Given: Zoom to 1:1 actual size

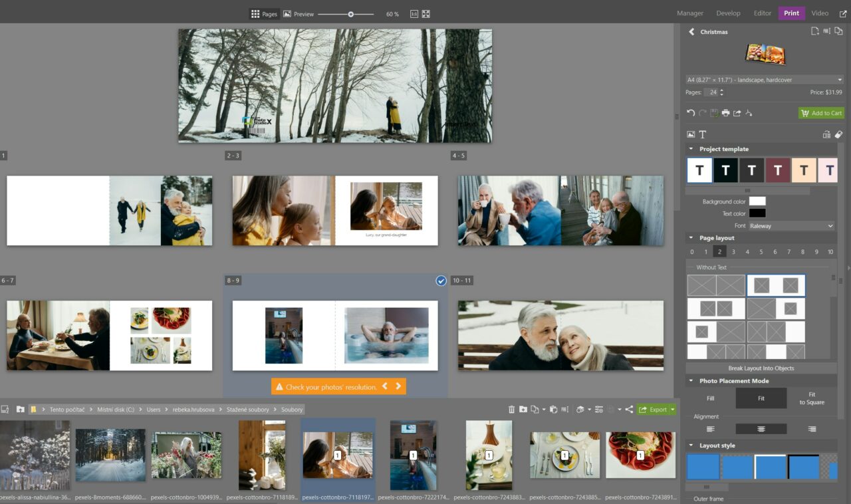Looking at the screenshot, I should tap(414, 13).
